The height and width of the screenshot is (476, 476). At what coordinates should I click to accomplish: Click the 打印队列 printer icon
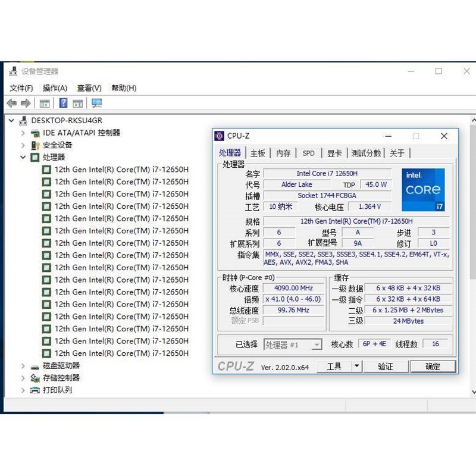pyautogui.click(x=35, y=390)
